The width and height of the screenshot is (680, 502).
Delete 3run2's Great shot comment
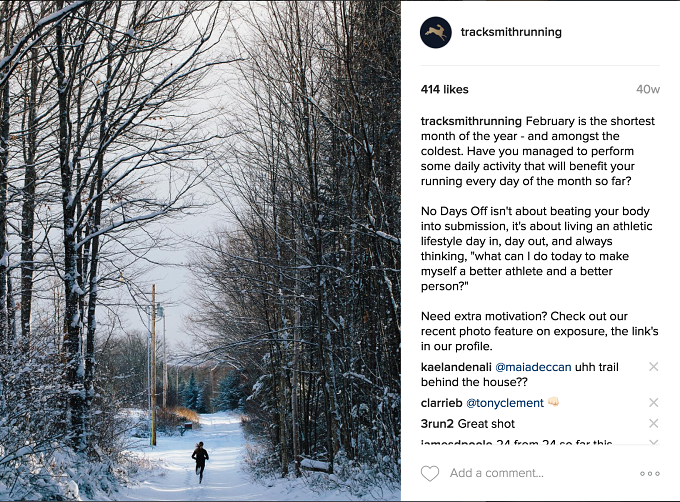654,423
